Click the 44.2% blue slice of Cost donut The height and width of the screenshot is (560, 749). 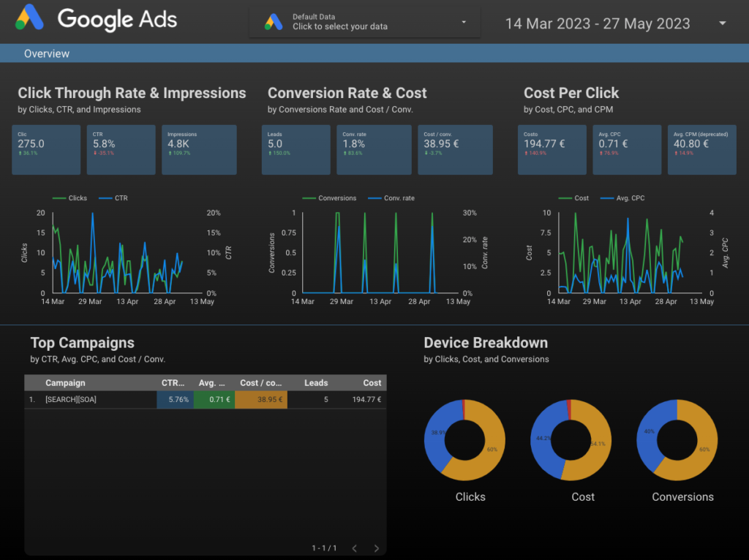tap(542, 438)
